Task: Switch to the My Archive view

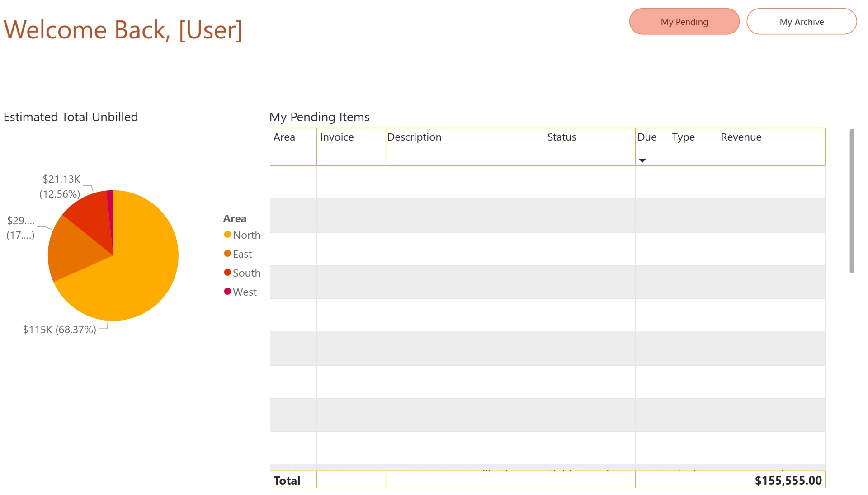Action: coord(802,21)
